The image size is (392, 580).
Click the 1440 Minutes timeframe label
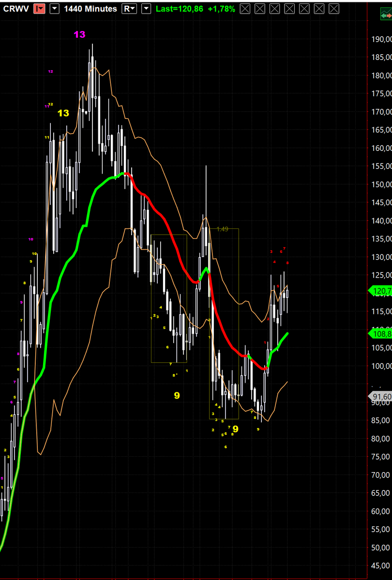point(90,9)
